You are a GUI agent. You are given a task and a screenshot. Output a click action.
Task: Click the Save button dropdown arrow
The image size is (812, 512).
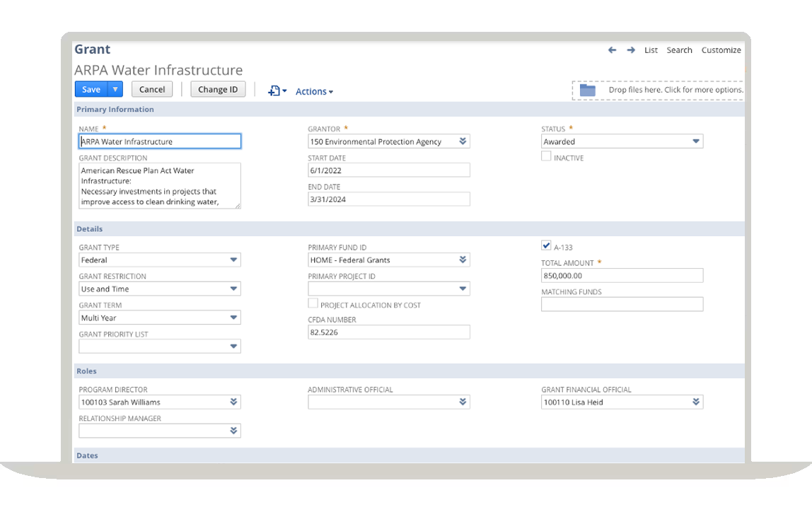tap(116, 89)
